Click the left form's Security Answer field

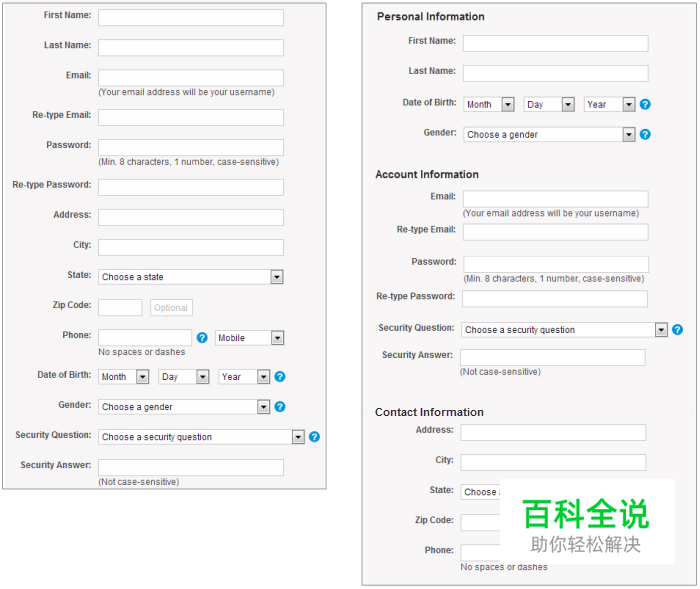point(191,467)
